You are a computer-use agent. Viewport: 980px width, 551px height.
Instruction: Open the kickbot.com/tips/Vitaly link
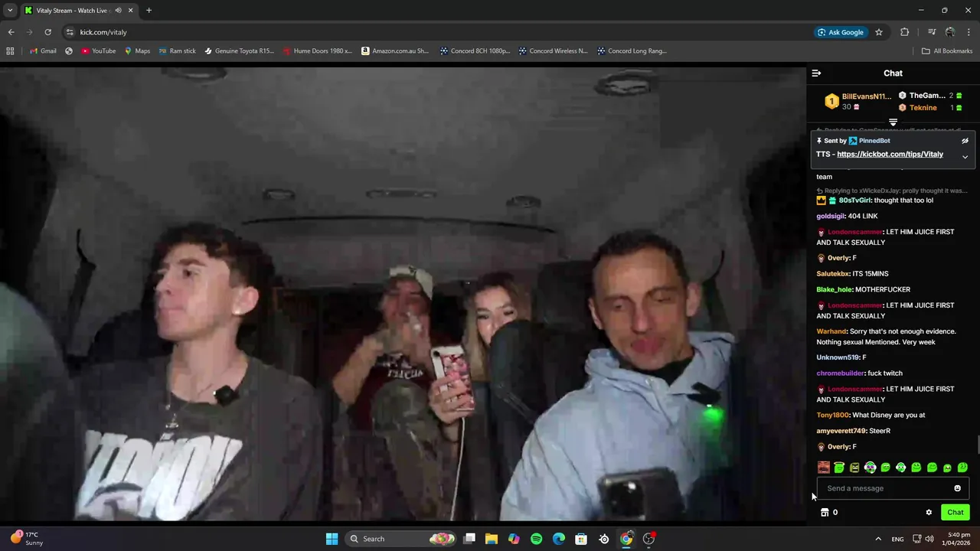(890, 155)
